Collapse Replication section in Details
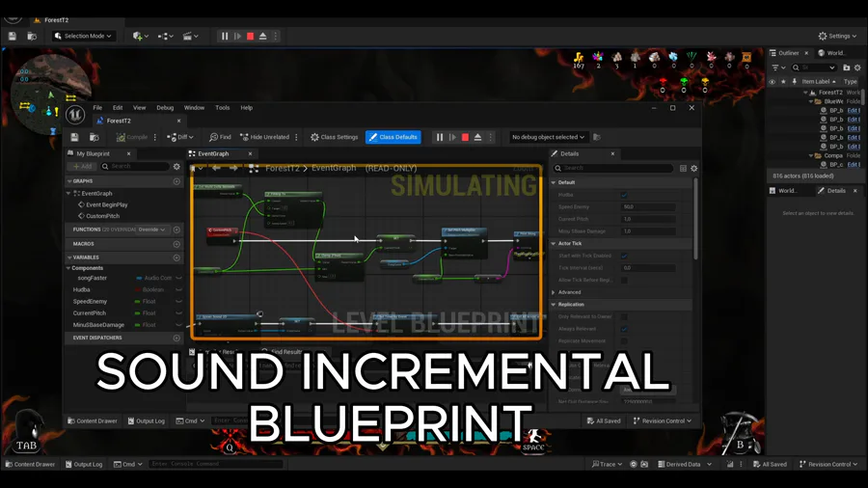Viewport: 868px width, 488px height. point(554,305)
